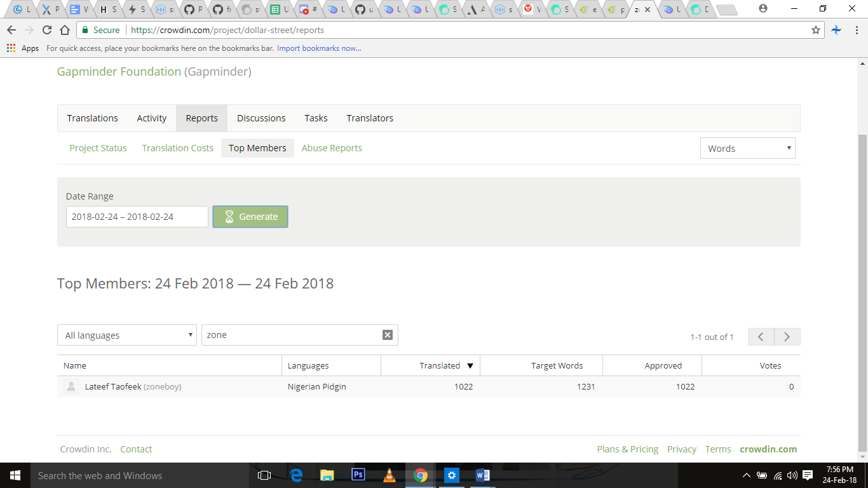The image size is (868, 488).
Task: Clear the 'zone' search with the X icon
Action: (x=388, y=335)
